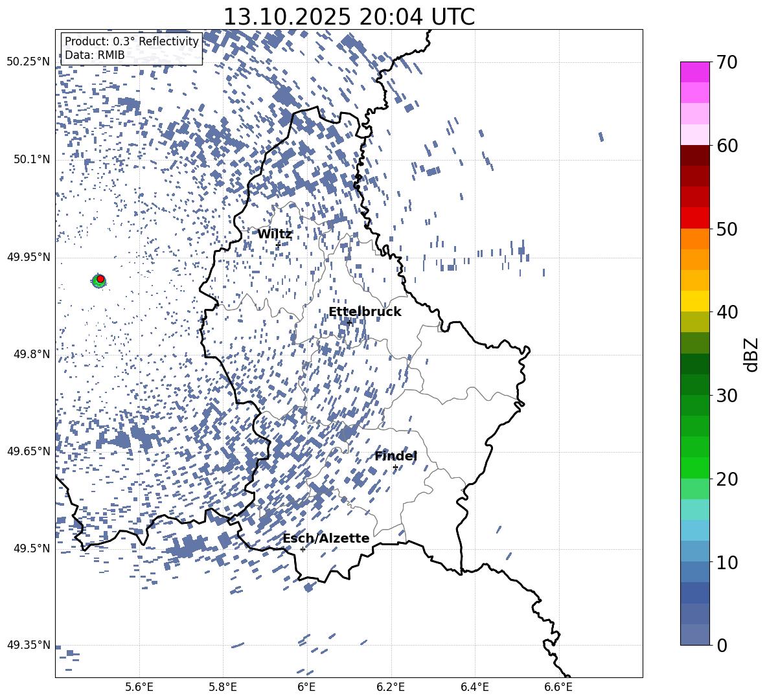Click the 5.8°E longitude tick label
This screenshot has height=700, width=767.
pos(223,687)
